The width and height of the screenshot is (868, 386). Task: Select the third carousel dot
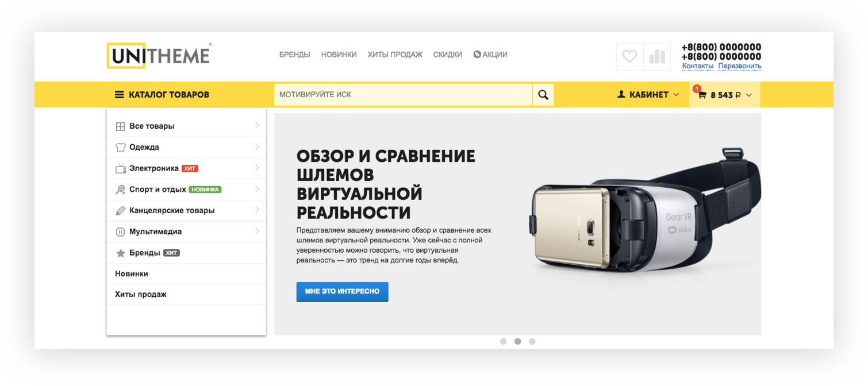pos(532,341)
